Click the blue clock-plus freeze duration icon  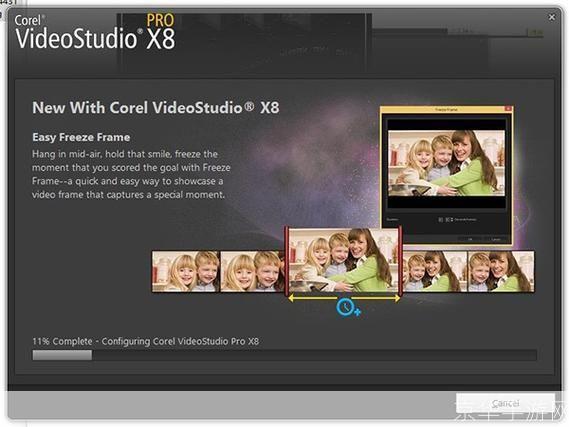tap(348, 307)
